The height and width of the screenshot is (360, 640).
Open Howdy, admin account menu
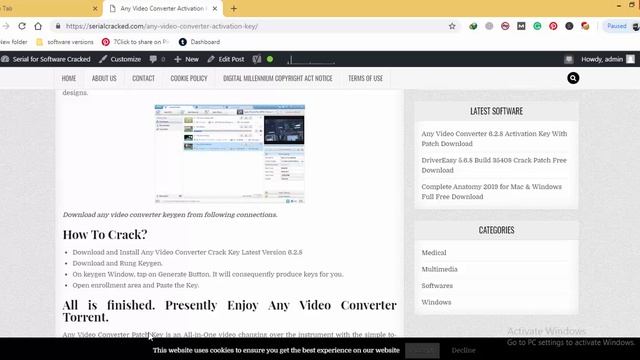tap(608, 59)
